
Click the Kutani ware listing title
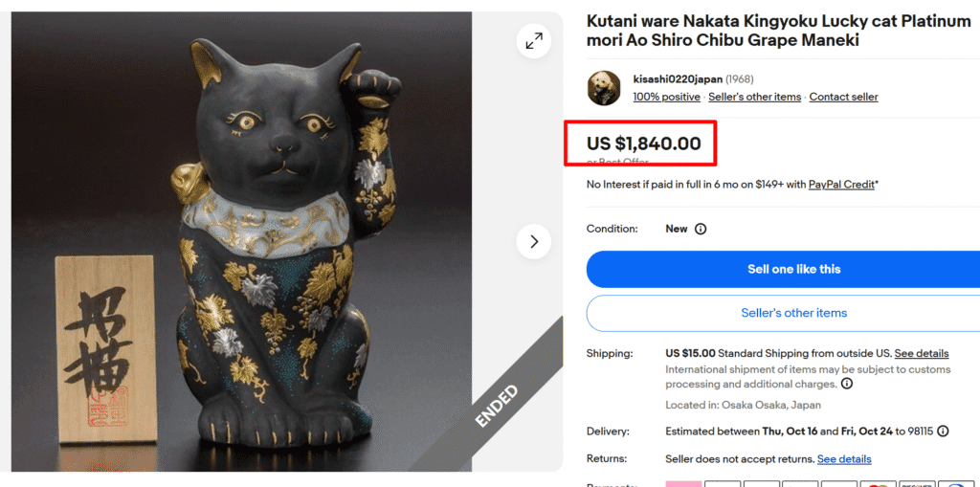coord(778,31)
